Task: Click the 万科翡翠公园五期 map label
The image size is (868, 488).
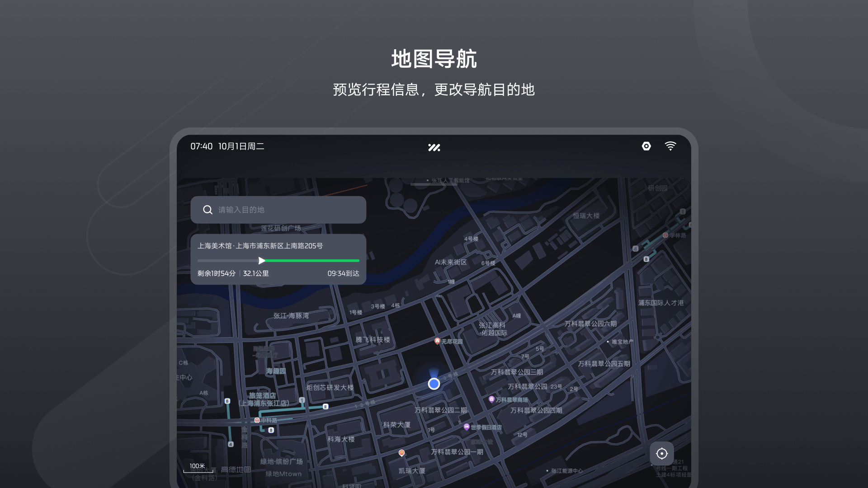Action: pos(604,364)
